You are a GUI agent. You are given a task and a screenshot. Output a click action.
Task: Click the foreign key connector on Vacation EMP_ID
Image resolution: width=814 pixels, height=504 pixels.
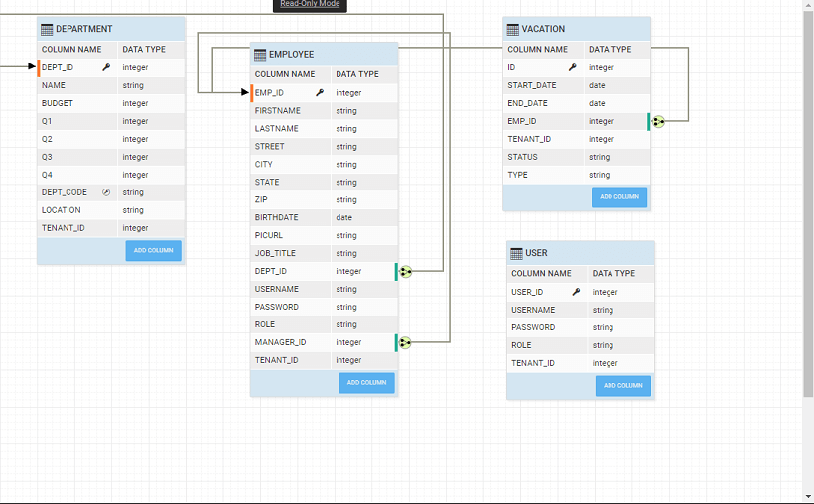point(658,121)
